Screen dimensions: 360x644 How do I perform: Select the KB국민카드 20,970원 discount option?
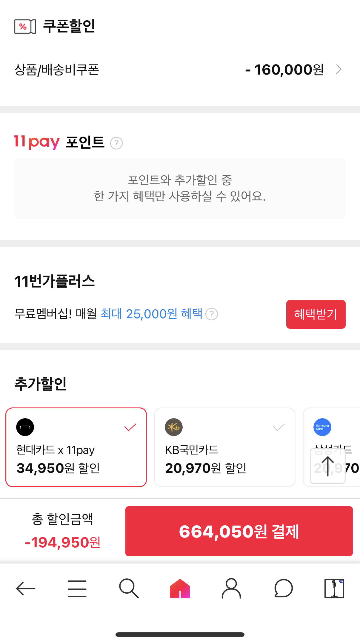pos(224,447)
